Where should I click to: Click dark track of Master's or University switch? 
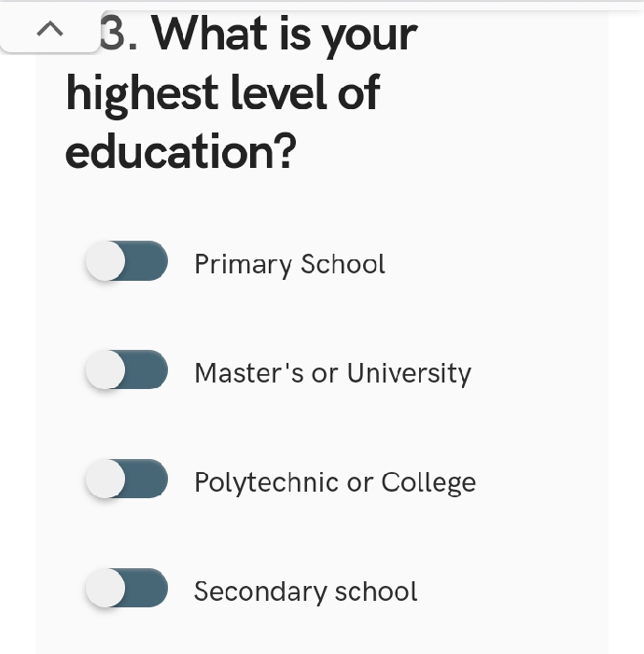(149, 370)
